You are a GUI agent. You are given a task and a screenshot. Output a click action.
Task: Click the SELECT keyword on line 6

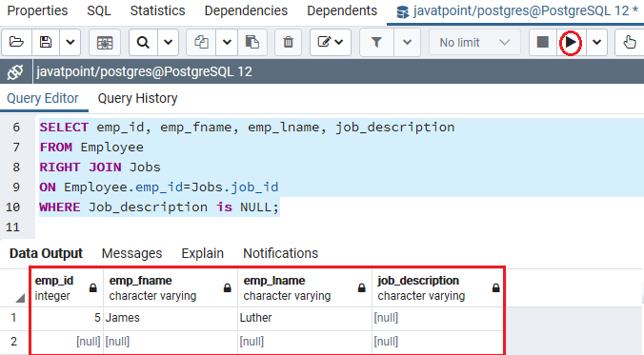point(64,128)
